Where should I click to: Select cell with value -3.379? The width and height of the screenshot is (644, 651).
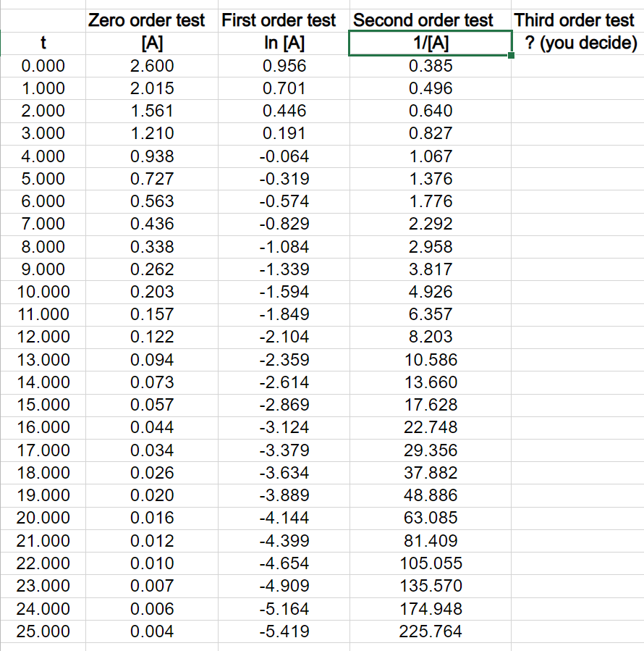(284, 450)
